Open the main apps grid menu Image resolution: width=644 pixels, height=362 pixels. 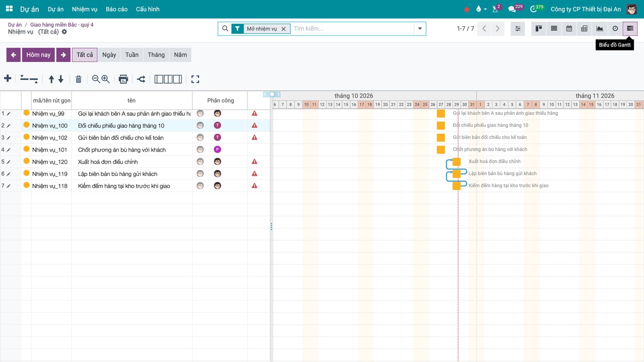tap(9, 9)
